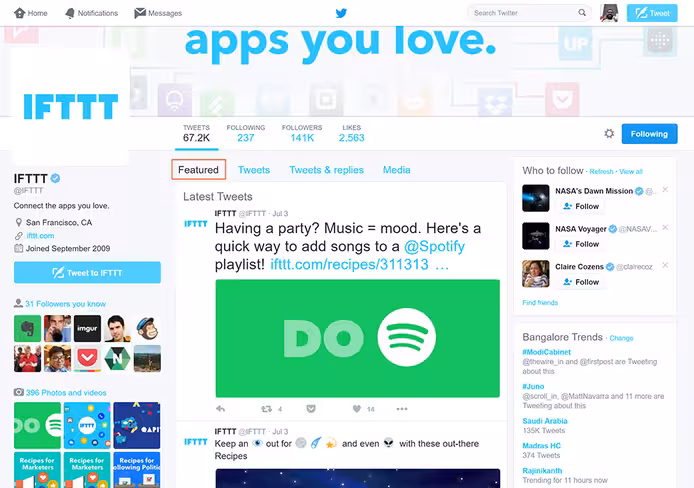Follow Claire Cozens

(581, 282)
